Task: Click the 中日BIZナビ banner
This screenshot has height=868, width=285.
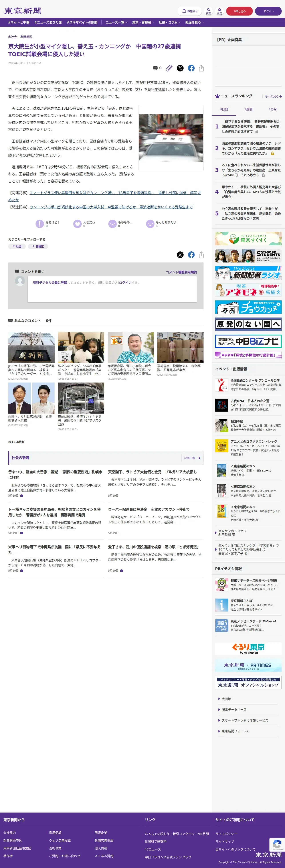Action: pyautogui.click(x=248, y=341)
